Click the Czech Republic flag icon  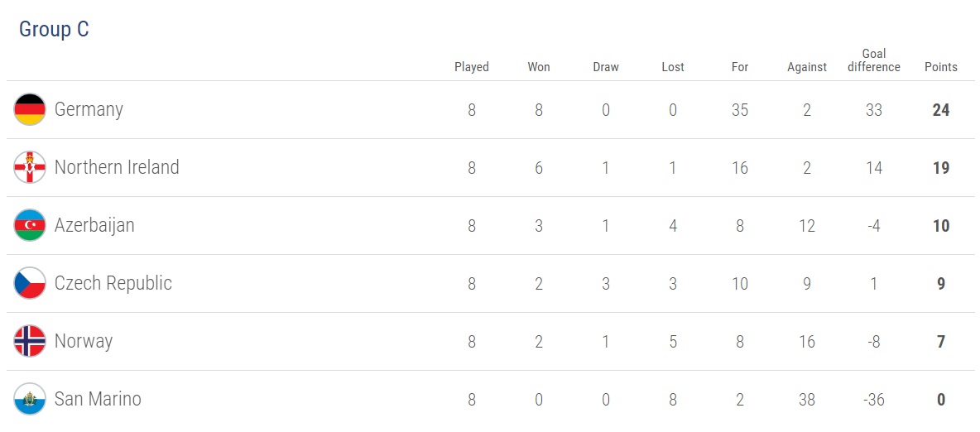tap(30, 283)
